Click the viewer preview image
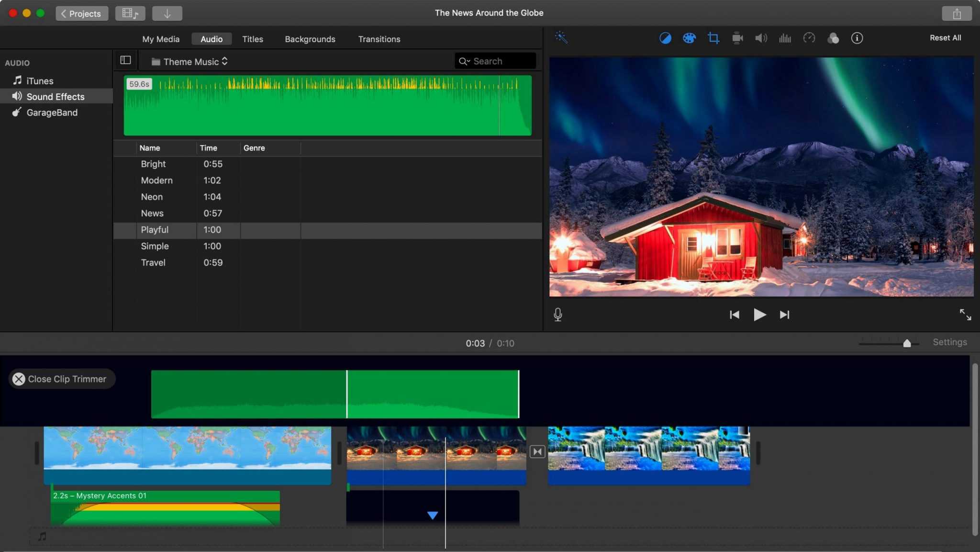 761,177
